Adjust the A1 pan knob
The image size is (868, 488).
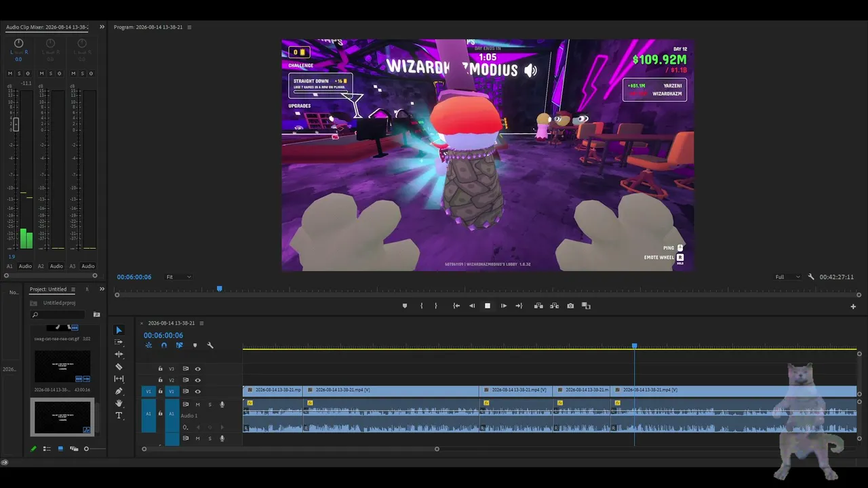tap(18, 43)
